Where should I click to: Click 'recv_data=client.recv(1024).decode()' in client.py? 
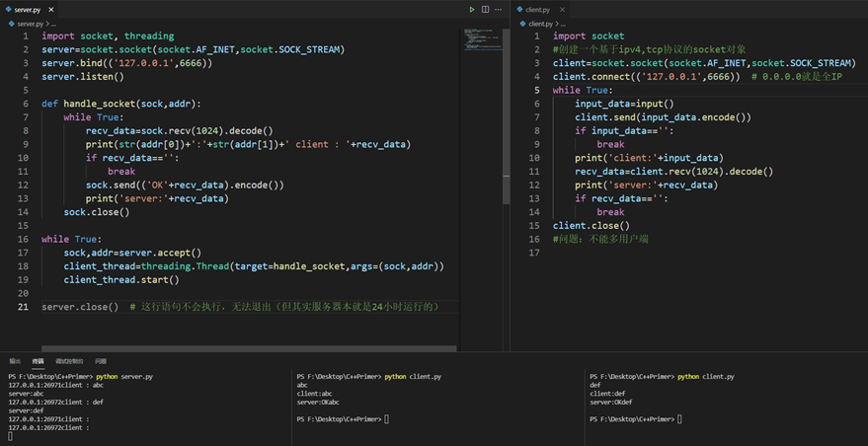[674, 172]
